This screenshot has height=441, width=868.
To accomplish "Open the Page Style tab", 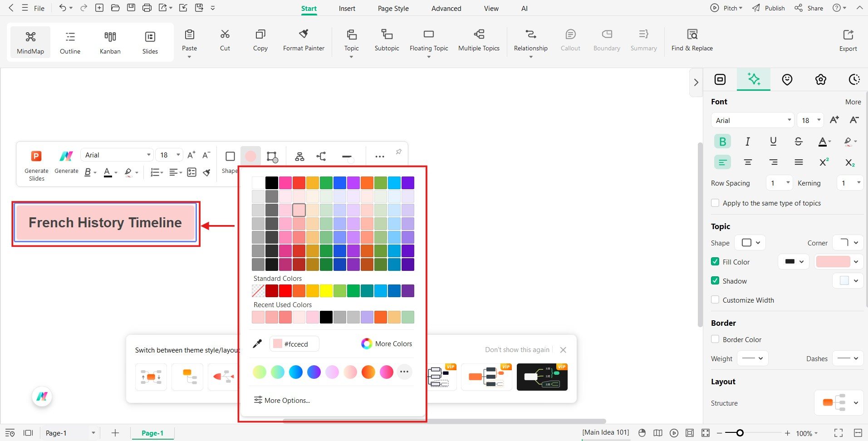I will click(392, 8).
